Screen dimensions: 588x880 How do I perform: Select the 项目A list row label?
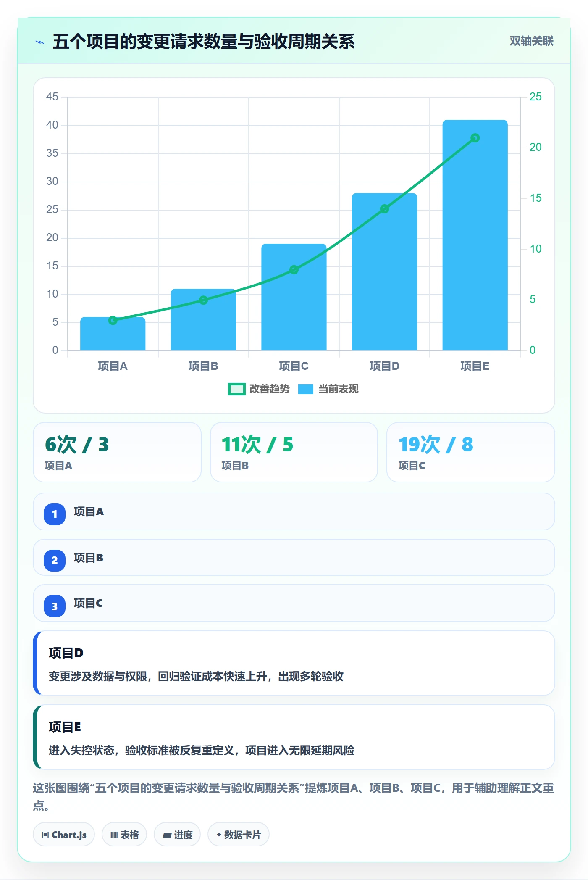(89, 512)
